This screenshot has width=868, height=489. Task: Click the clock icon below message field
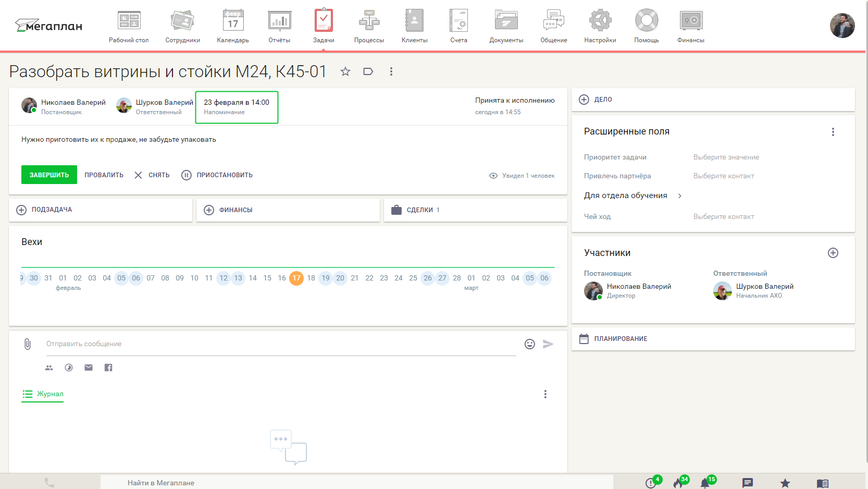coord(69,368)
